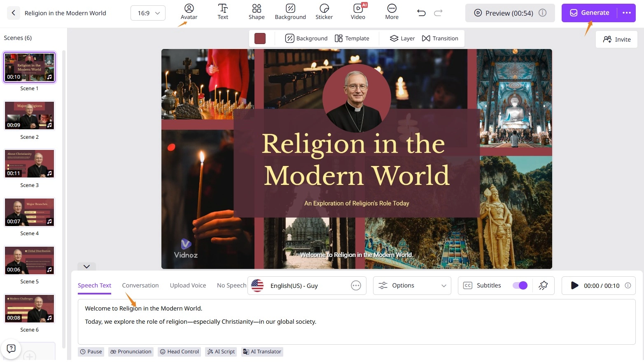Open the Text tool

tap(223, 12)
